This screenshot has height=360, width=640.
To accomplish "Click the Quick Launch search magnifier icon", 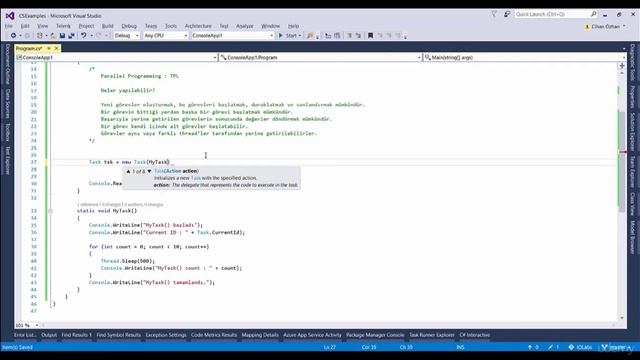I will point(593,14).
